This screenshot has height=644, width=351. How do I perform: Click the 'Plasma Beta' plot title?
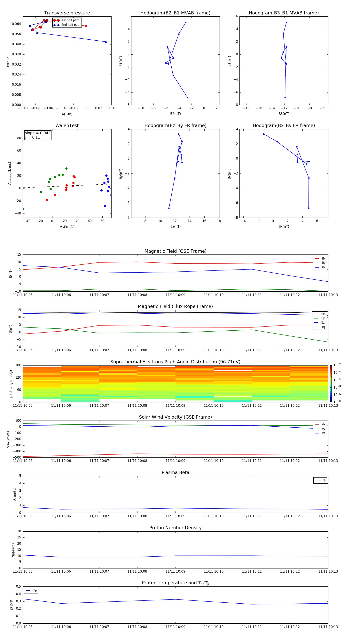(x=175, y=472)
